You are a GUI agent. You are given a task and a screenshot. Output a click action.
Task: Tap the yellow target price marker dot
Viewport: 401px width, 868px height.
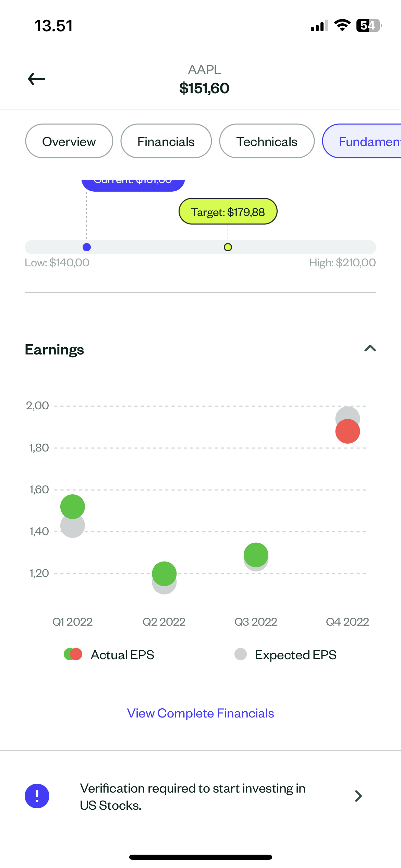[x=228, y=247]
